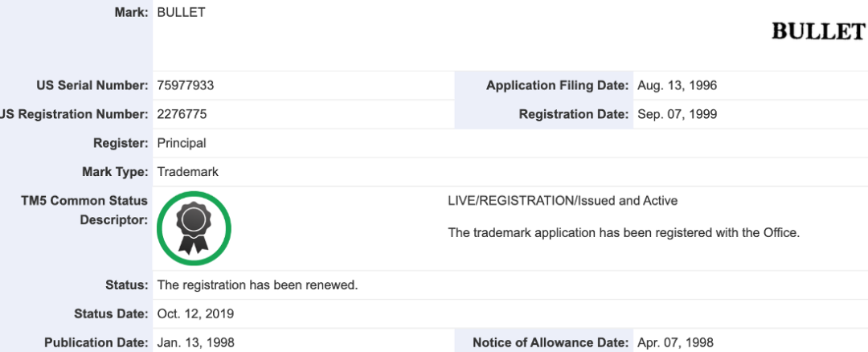Click the registered with the Office sentence

624,233
